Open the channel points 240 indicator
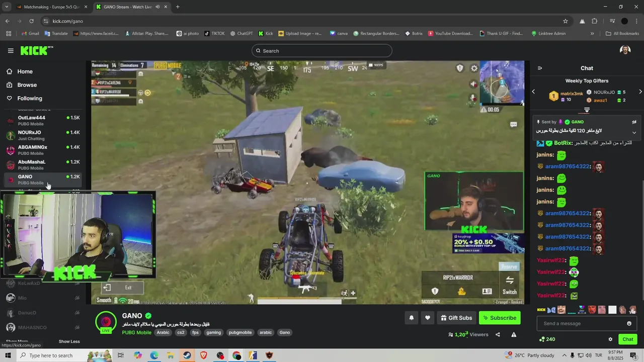This screenshot has width=644, height=362. coord(547,339)
